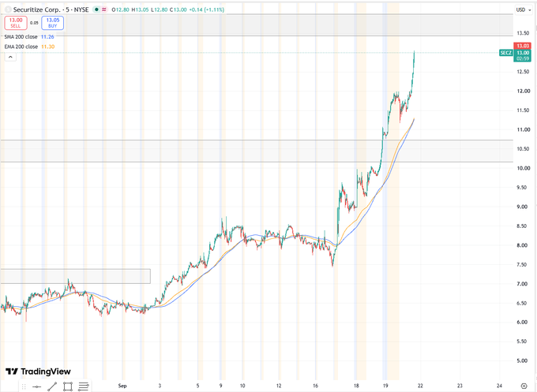Click the Sep label on time axis

(x=122, y=386)
